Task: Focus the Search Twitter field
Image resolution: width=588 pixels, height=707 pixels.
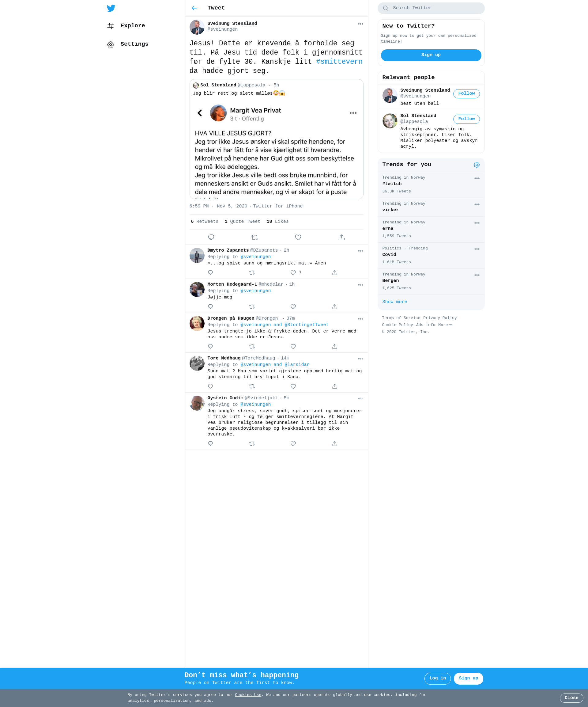Action: (x=431, y=8)
